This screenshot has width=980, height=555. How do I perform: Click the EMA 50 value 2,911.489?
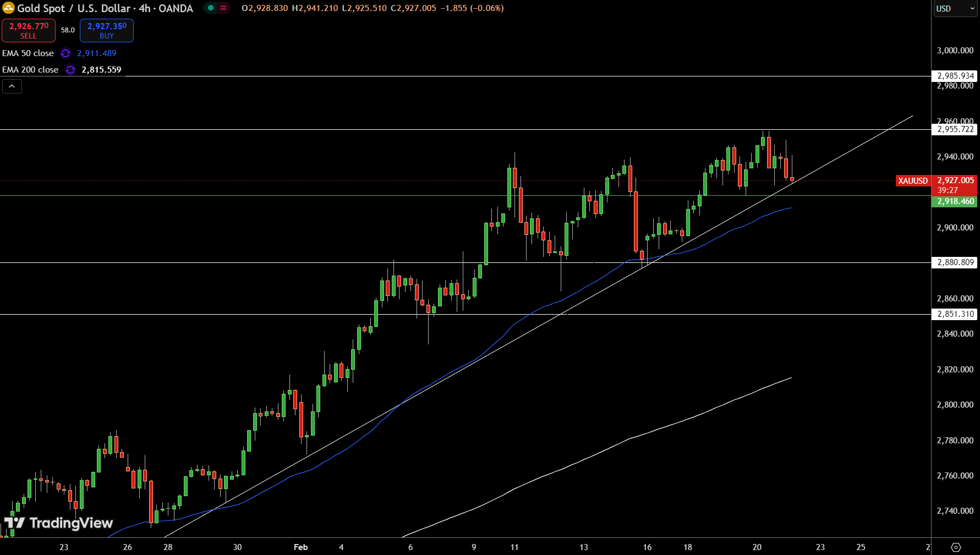[x=97, y=53]
